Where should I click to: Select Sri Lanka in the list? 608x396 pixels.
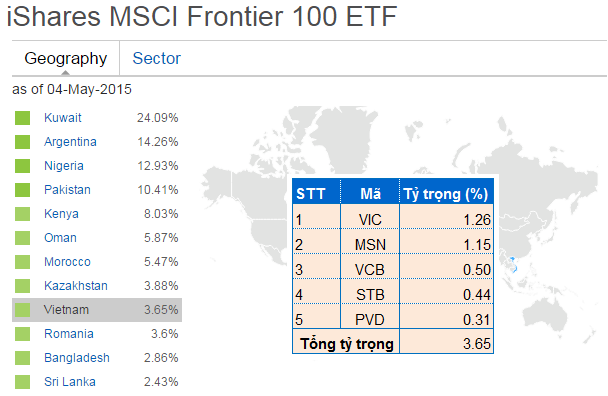70,382
